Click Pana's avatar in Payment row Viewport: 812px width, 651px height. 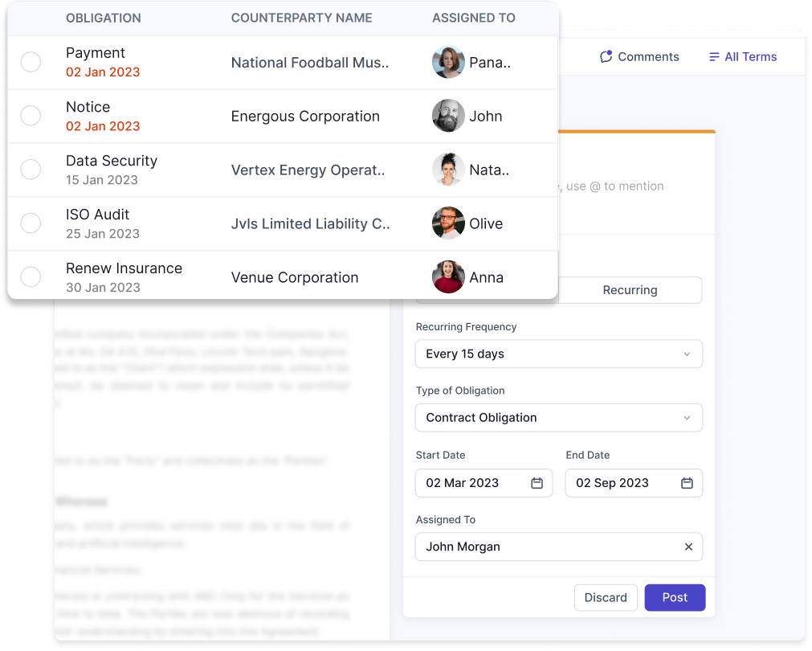pyautogui.click(x=448, y=62)
